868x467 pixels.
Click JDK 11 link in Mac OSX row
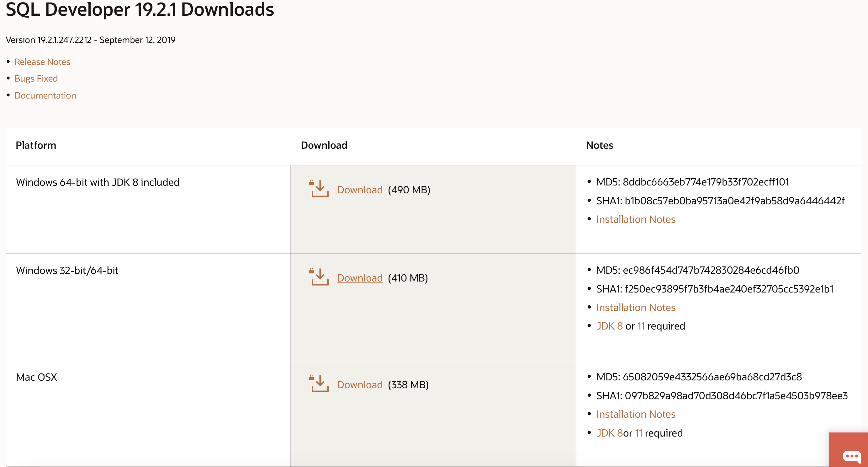638,433
